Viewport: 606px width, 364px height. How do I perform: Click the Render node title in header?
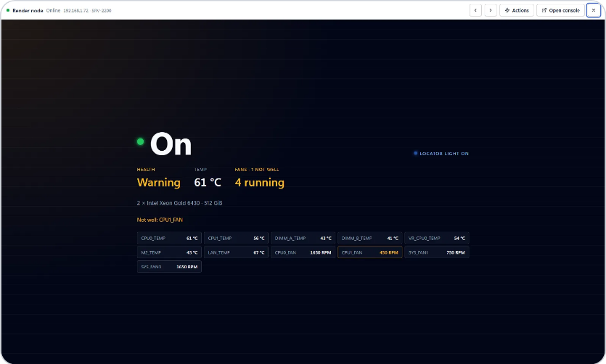(x=28, y=10)
